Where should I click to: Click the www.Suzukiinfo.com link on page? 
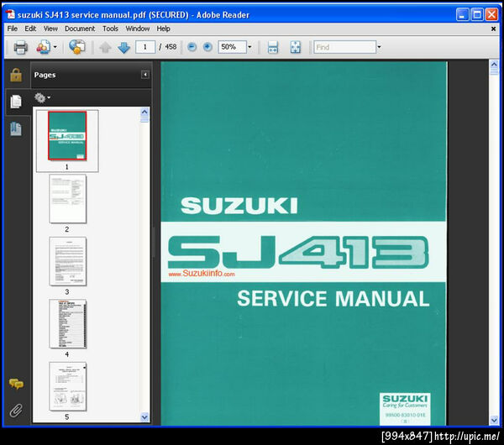(x=202, y=274)
